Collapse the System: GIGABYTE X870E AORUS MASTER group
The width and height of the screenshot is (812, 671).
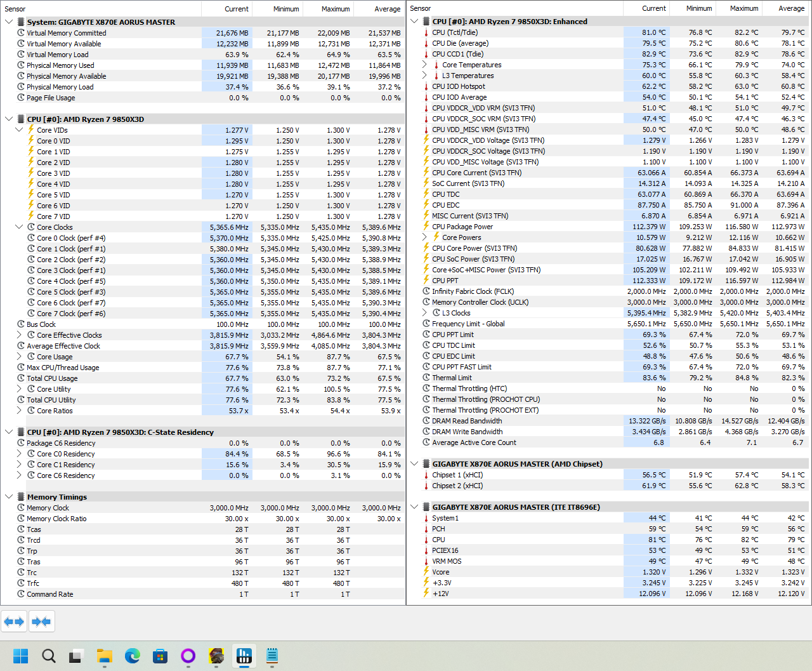click(9, 22)
